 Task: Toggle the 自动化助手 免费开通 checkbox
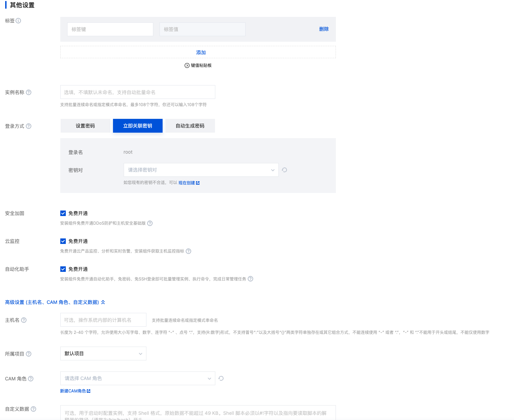[63, 269]
